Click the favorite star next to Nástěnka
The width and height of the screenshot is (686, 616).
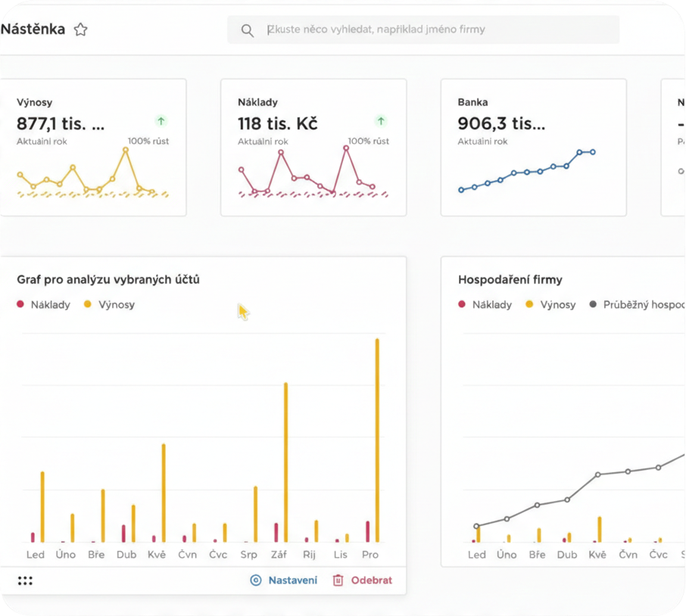[x=80, y=30]
